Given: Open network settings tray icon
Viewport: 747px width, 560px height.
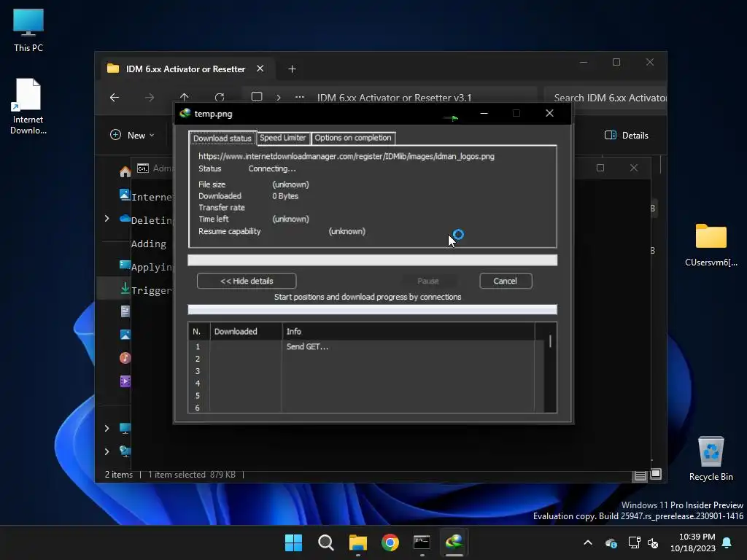Looking at the screenshot, I should (634, 542).
